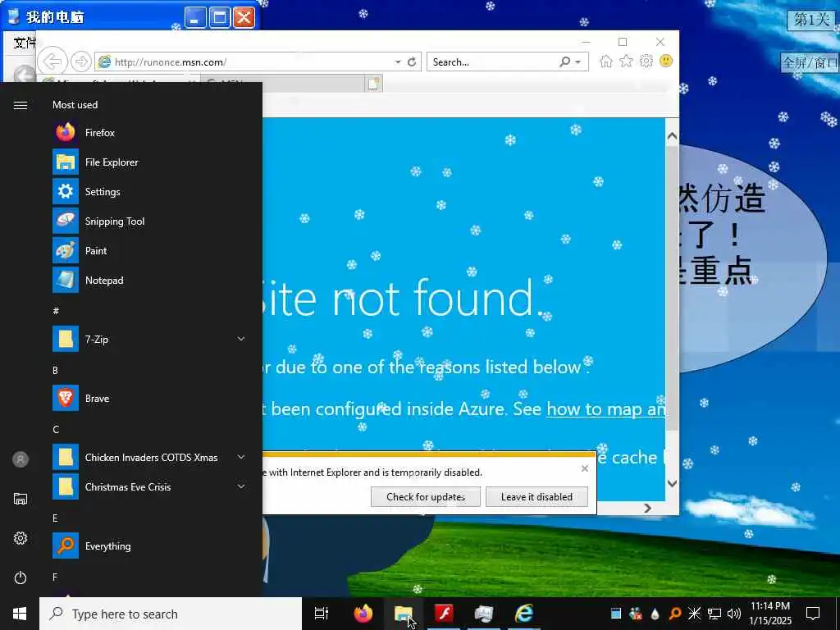Show the clock and calendar flyout
The width and height of the screenshot is (840, 630).
[x=769, y=614]
